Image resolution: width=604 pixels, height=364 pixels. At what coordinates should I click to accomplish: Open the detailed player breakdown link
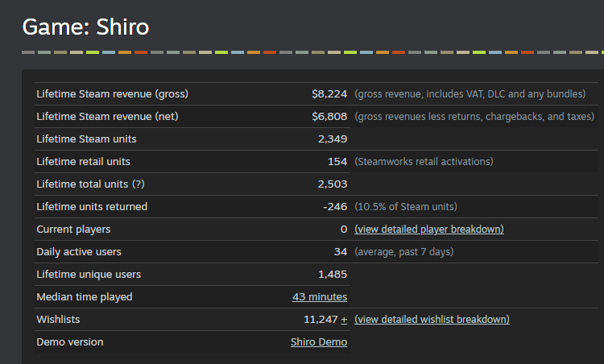pyautogui.click(x=429, y=230)
